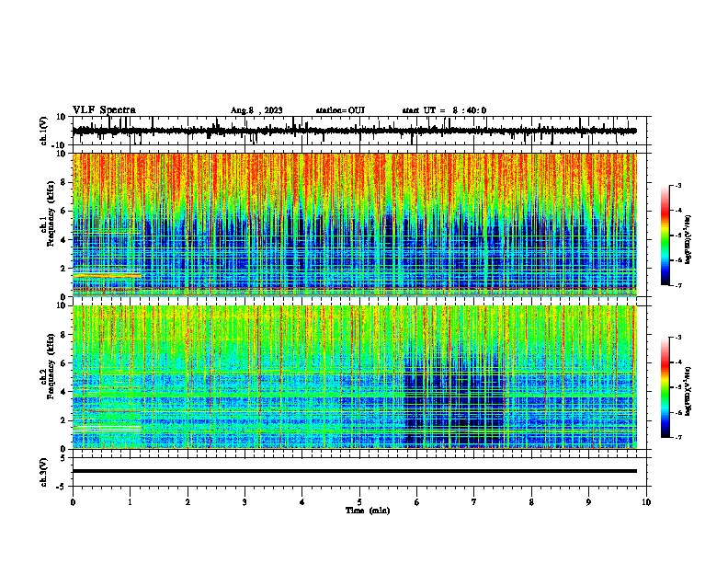The image size is (728, 563).
Task: Click the "start UT = 8:40:0" label
Action: [444, 110]
